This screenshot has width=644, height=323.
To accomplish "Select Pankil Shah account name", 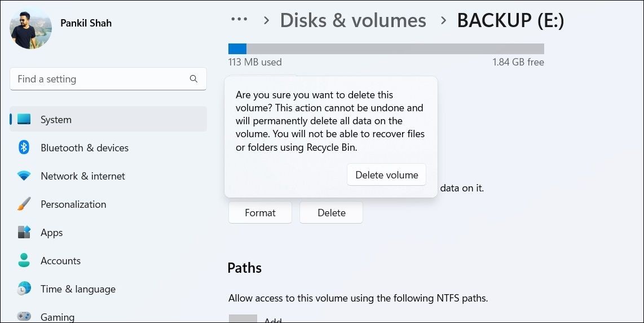I will point(86,23).
